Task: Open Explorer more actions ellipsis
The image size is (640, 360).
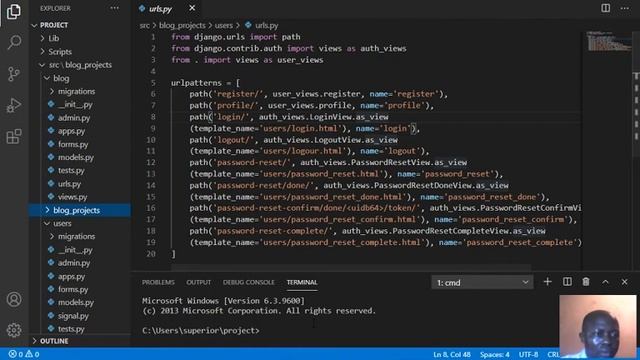Action: tap(115, 8)
